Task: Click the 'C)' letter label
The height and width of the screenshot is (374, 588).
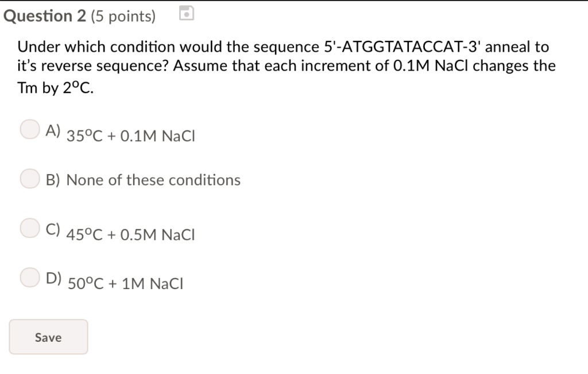Action: pyautogui.click(x=53, y=230)
